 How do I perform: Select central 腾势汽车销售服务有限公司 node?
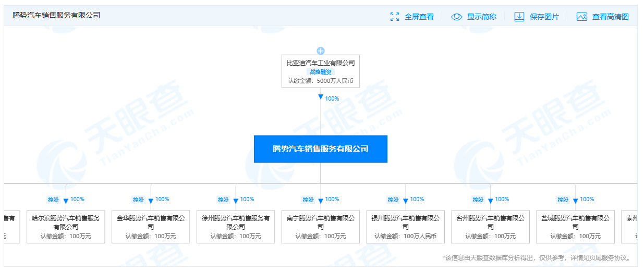[x=321, y=149]
